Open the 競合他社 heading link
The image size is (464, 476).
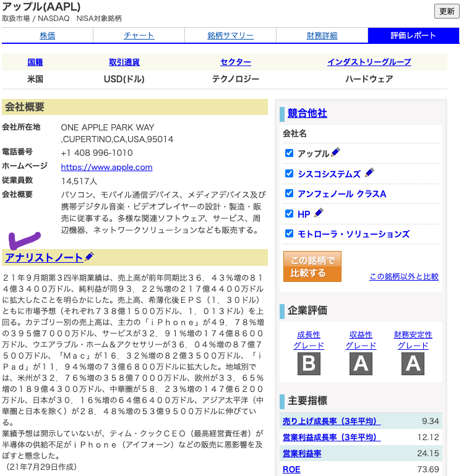coord(307,113)
